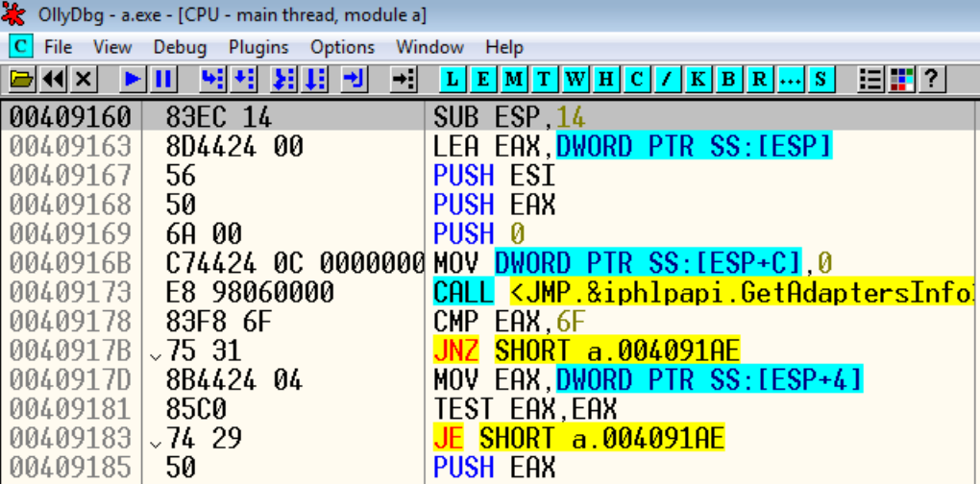Open the File menu
Viewport: 980px width, 484px height.
59,47
